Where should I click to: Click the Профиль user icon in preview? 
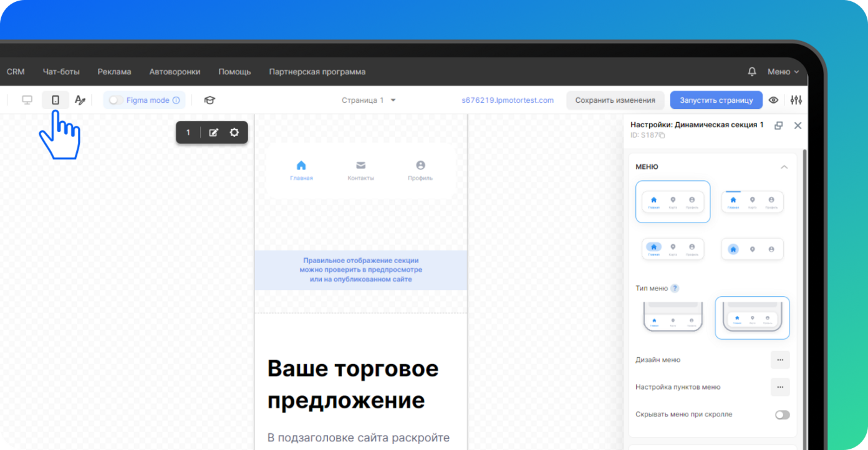point(420,165)
